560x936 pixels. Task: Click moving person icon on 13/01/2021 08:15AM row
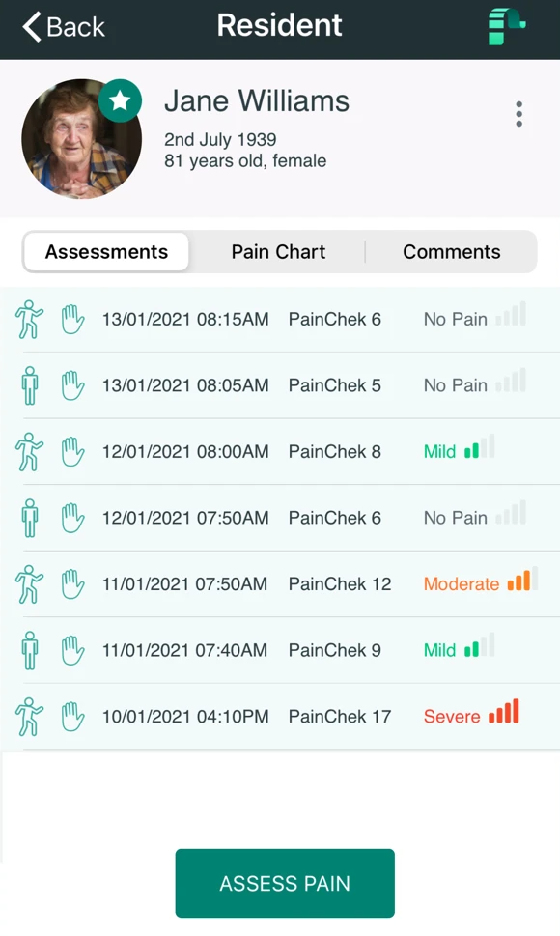[29, 320]
